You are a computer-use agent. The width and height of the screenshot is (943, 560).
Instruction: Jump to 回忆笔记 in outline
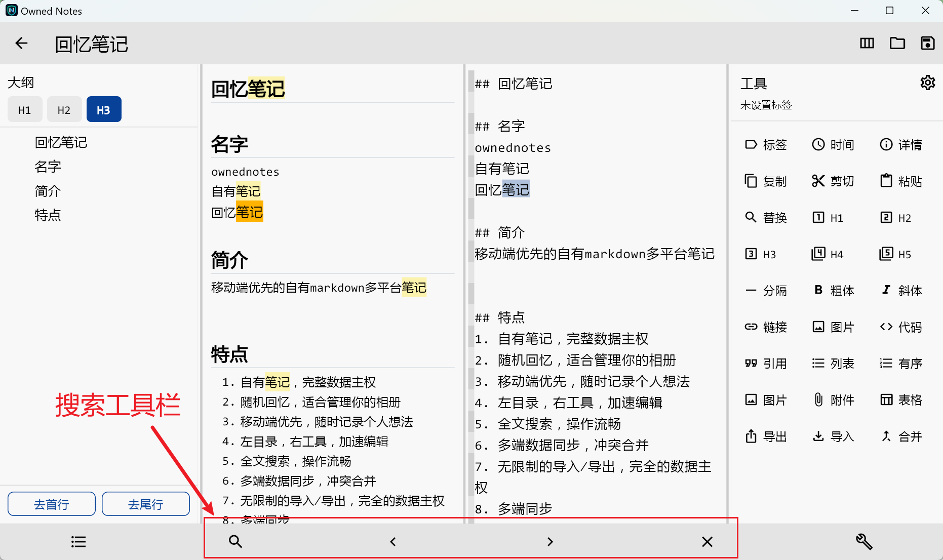[x=61, y=142]
